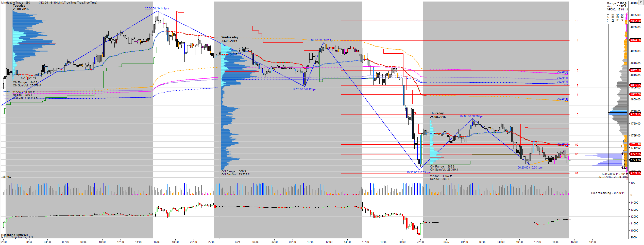The width and height of the screenshot is (644, 245).
Task: Click the '06:20:00 / -0.20 tpm' swing label
Action: (x=530, y=167)
